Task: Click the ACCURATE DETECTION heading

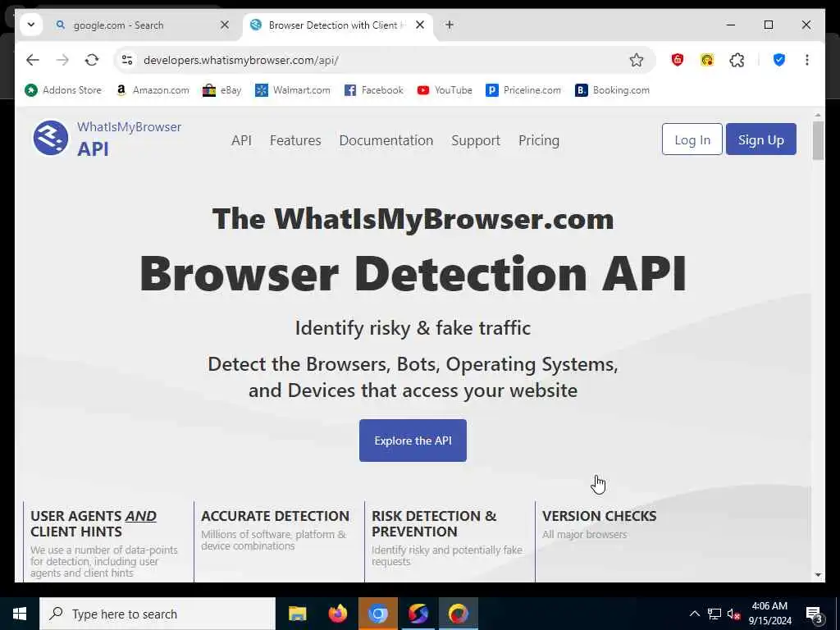Action: (x=275, y=516)
